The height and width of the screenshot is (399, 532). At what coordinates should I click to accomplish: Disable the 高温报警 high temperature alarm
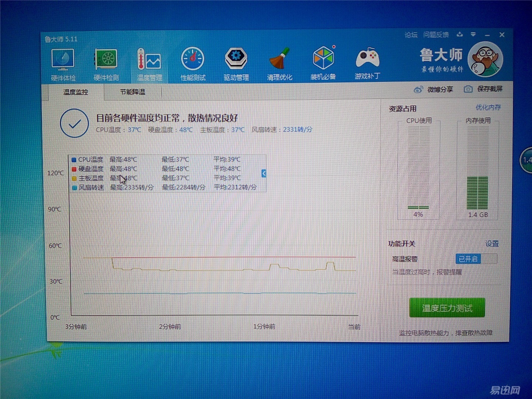pos(468,259)
